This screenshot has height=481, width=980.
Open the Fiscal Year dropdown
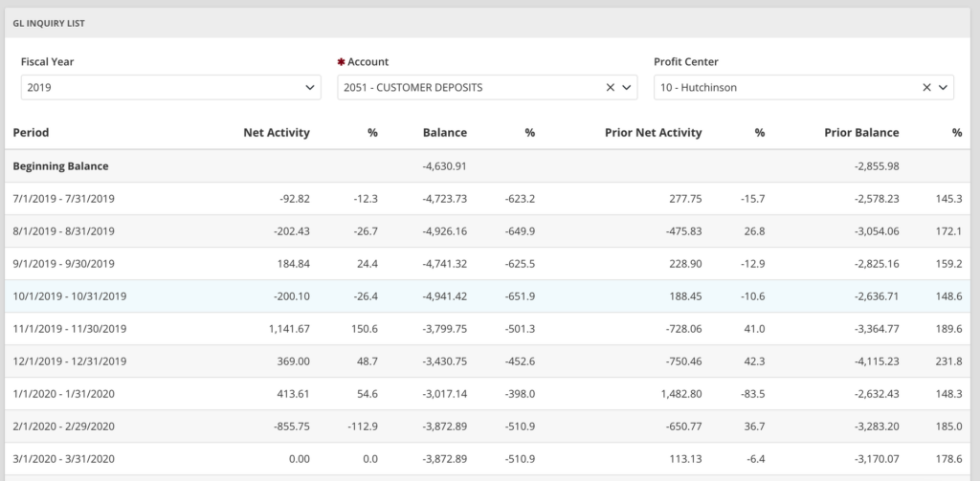[x=171, y=87]
